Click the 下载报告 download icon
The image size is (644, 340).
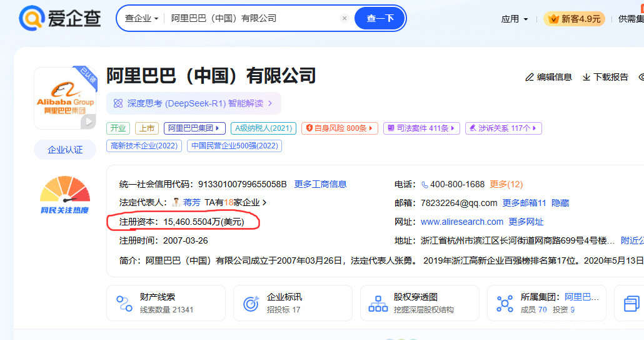coord(586,77)
